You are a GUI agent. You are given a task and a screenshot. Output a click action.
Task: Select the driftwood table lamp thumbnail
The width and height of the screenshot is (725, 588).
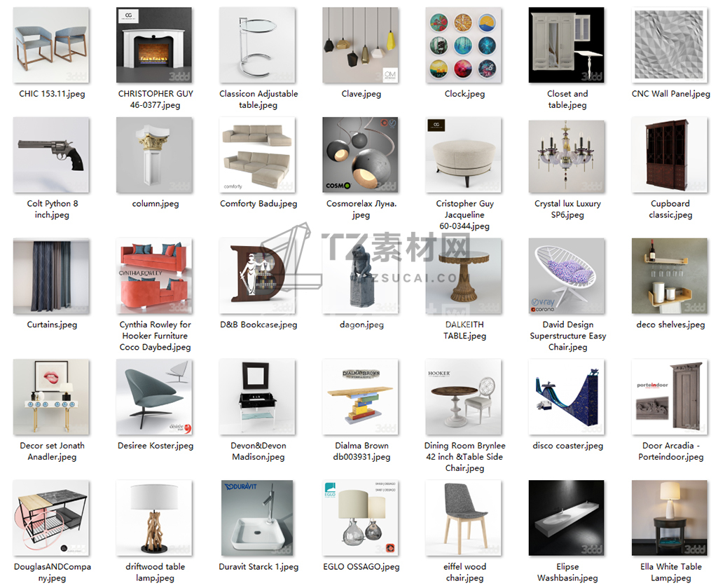154,518
